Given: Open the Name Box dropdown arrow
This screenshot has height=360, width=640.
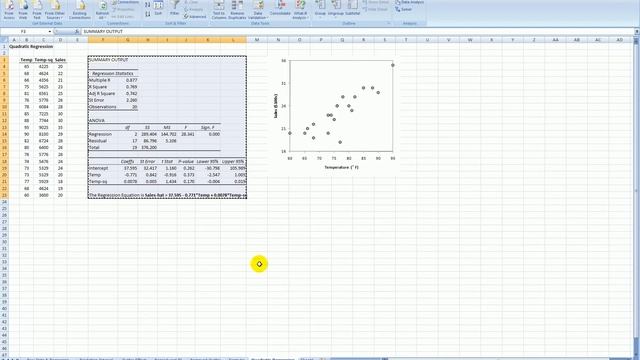Looking at the screenshot, I should (49, 31).
